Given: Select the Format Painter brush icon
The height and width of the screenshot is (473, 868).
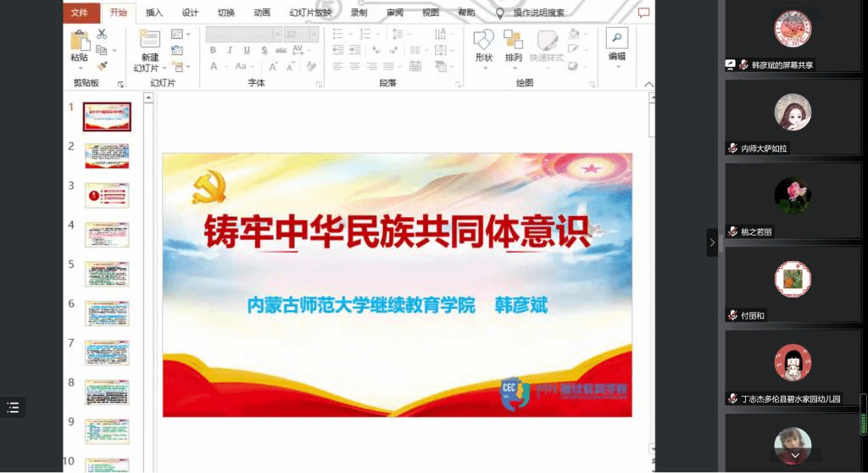Looking at the screenshot, I should click(102, 65).
